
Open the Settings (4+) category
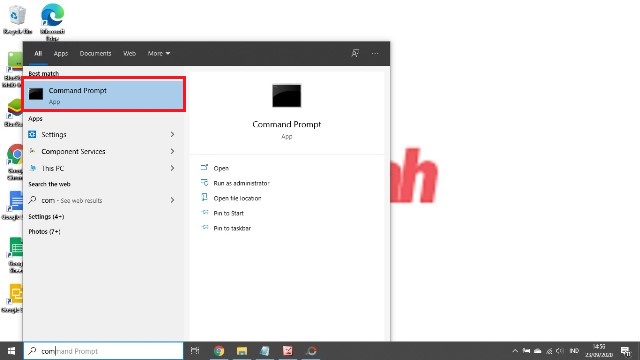(x=46, y=217)
